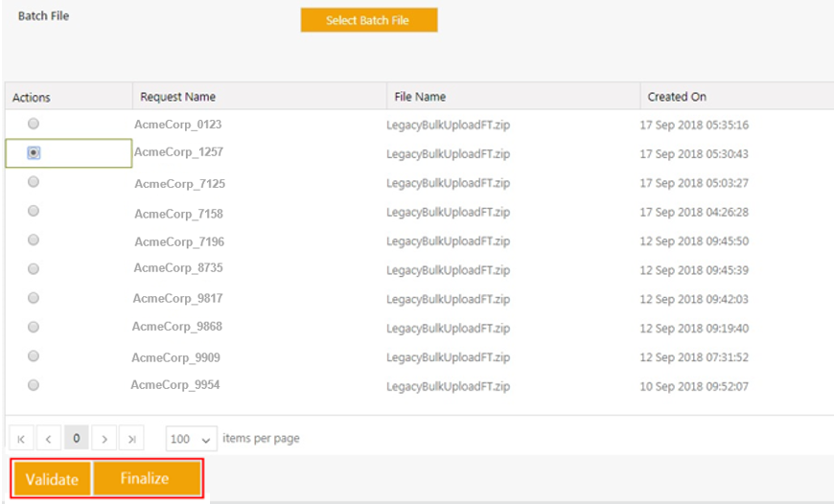Sort by Created On column header
The height and width of the screenshot is (504, 834).
pos(677,97)
